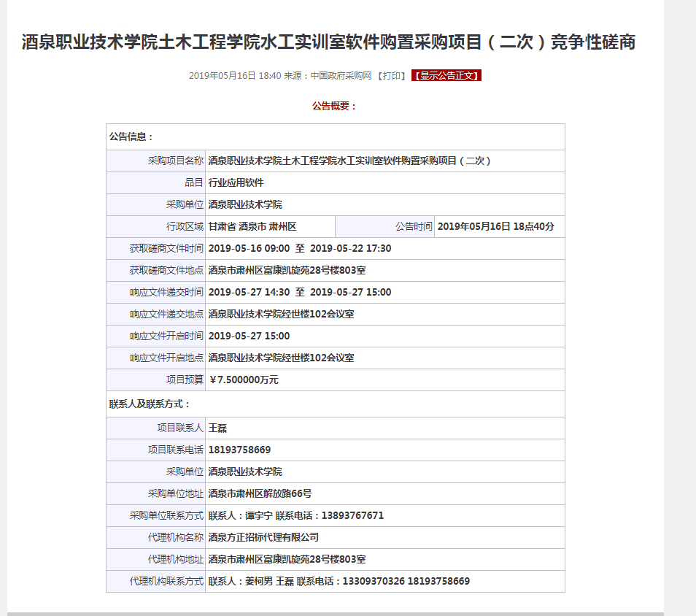Click the 行业应用软件 category value

coord(236,183)
